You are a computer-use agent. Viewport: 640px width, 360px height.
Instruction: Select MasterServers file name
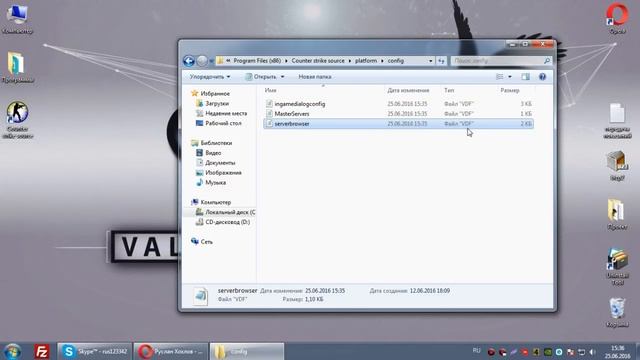click(x=291, y=114)
